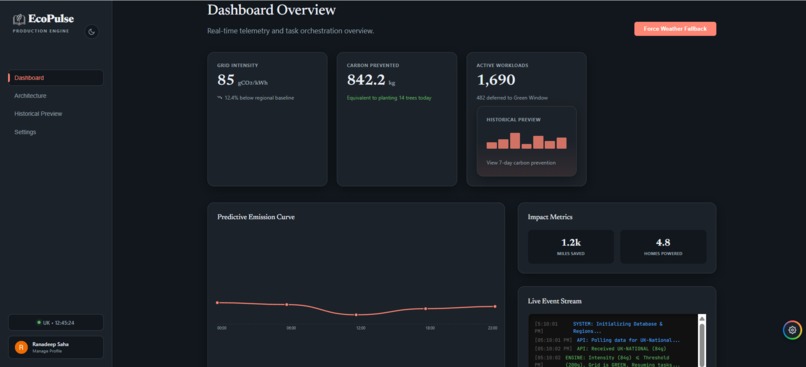
Task: Open Historical Preview from sidebar
Action: coord(38,114)
